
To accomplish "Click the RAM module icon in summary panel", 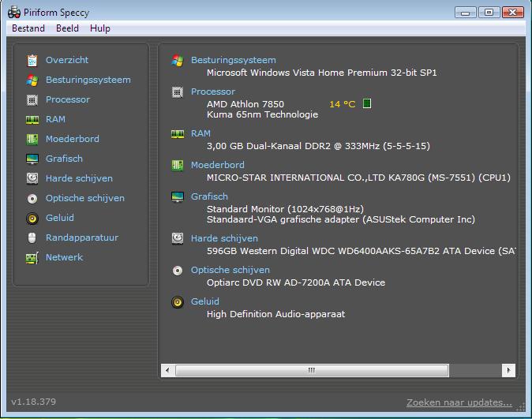I will [x=178, y=134].
